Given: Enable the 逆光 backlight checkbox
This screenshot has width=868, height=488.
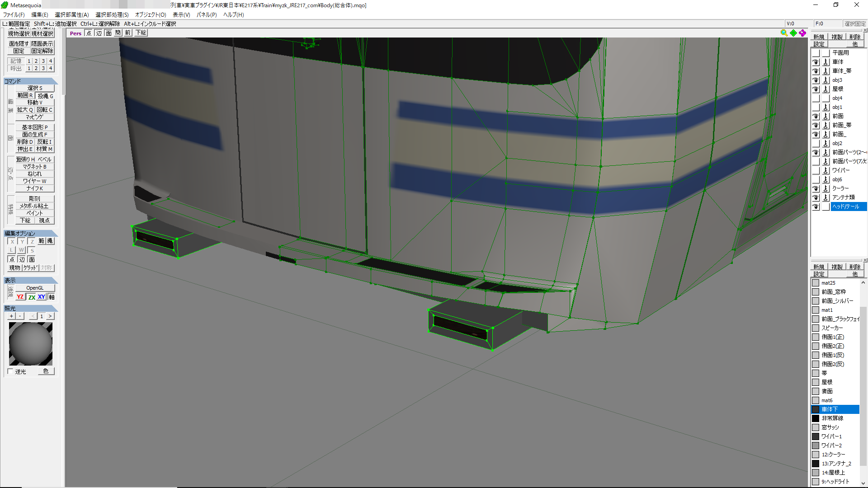Looking at the screenshot, I should [10, 371].
